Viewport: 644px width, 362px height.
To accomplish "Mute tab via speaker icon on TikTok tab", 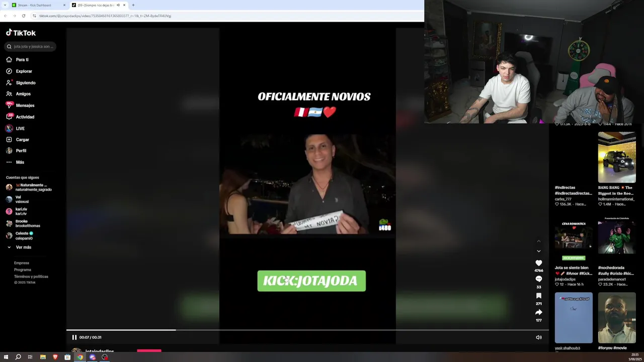I will (x=118, y=5).
